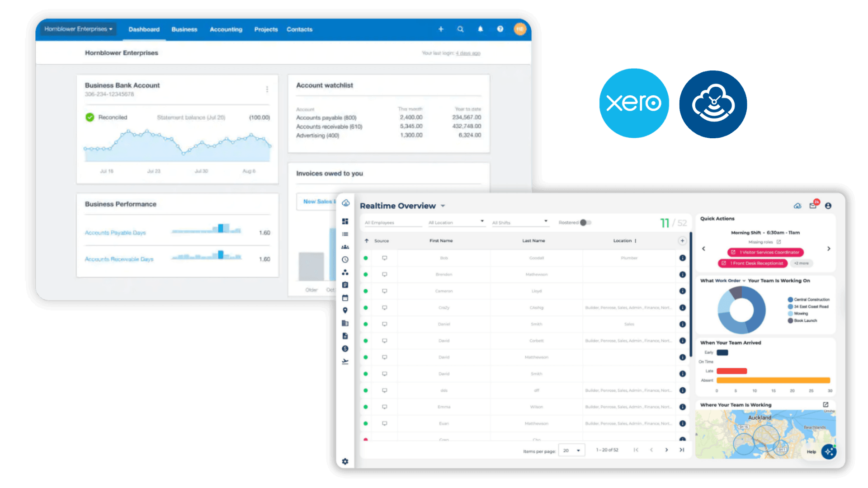This screenshot has width=868, height=488.
Task: Select the Mowing legend swatch
Action: click(790, 314)
